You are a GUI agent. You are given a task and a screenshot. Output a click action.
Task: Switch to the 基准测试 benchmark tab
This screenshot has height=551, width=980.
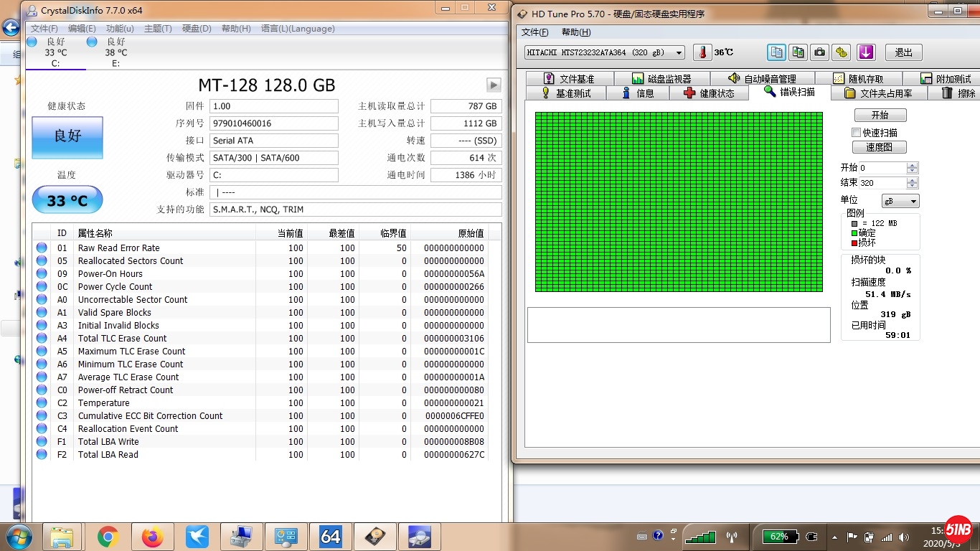point(566,93)
